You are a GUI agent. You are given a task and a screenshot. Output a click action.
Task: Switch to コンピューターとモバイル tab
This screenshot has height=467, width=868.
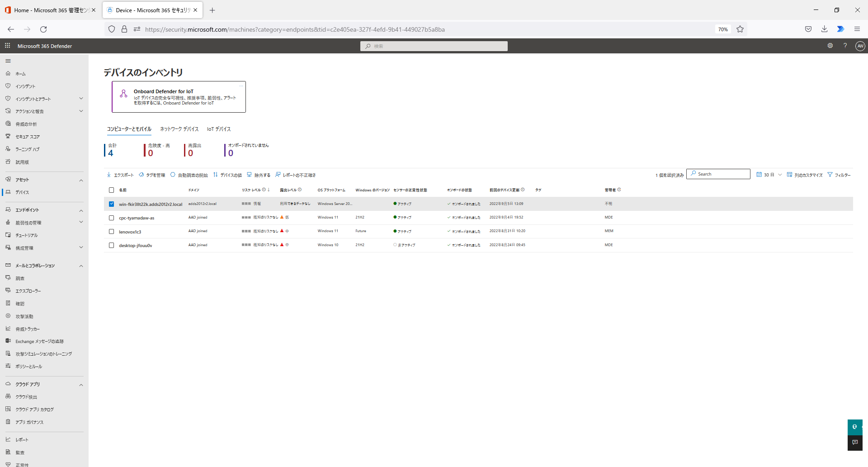tap(129, 129)
